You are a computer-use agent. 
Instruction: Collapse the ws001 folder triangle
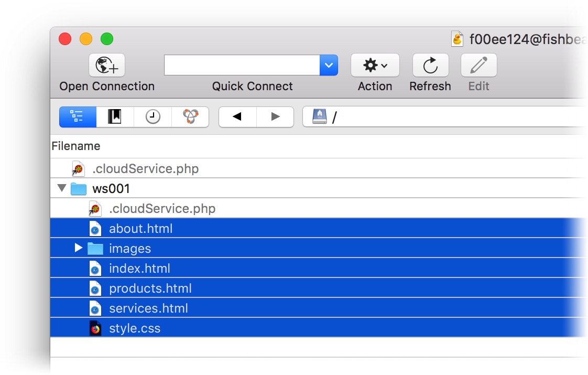(62, 188)
